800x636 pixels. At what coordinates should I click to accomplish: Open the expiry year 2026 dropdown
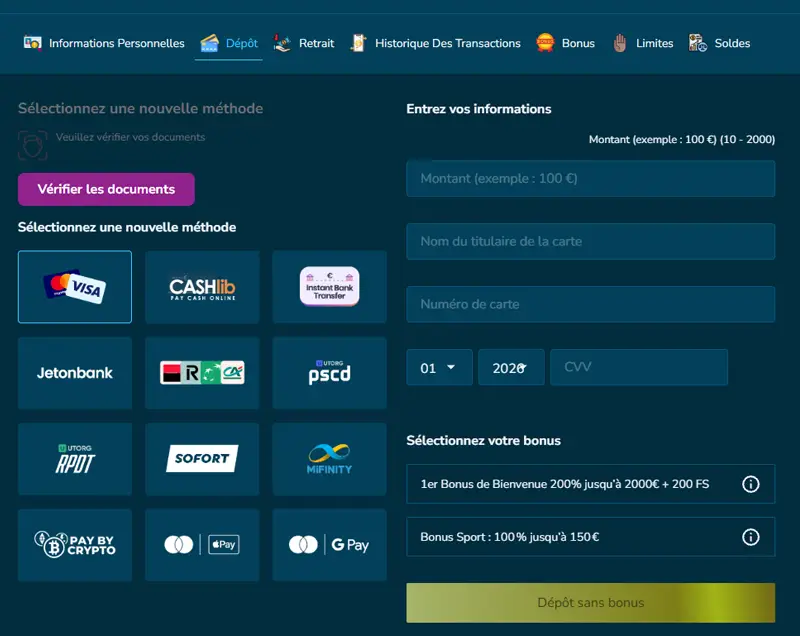511,367
